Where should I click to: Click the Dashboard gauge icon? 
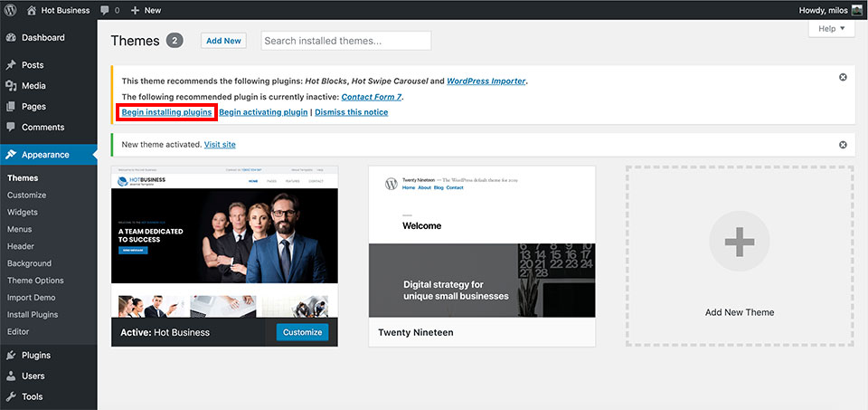point(11,38)
